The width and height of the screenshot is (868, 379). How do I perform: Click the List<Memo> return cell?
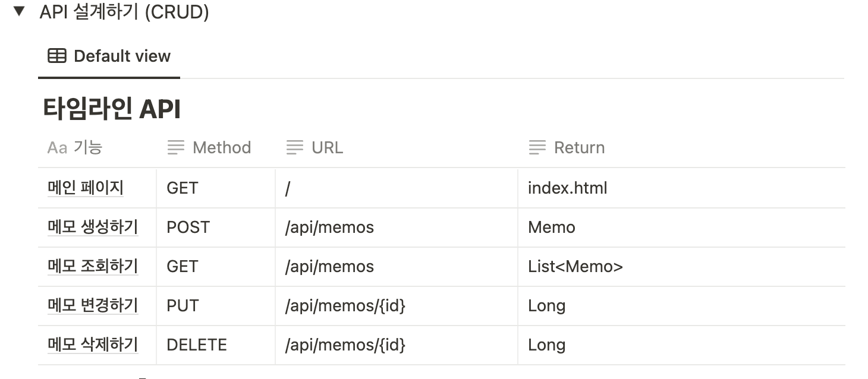point(575,266)
